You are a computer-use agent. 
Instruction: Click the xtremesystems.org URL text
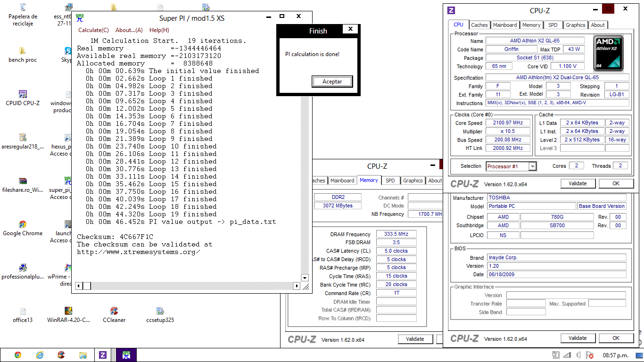tap(139, 252)
